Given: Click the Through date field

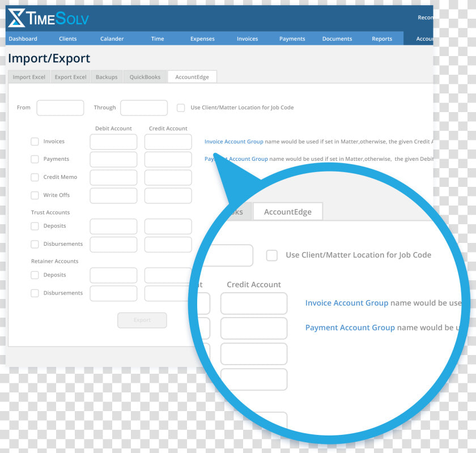Looking at the screenshot, I should click(144, 108).
